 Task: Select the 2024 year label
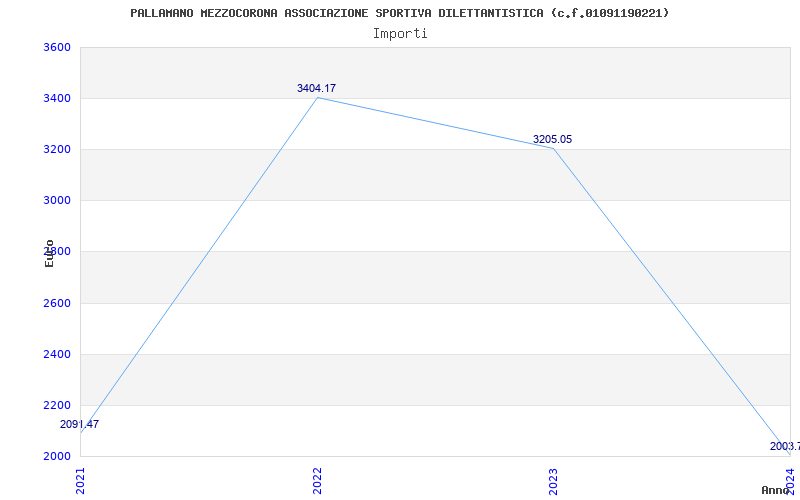tap(790, 481)
